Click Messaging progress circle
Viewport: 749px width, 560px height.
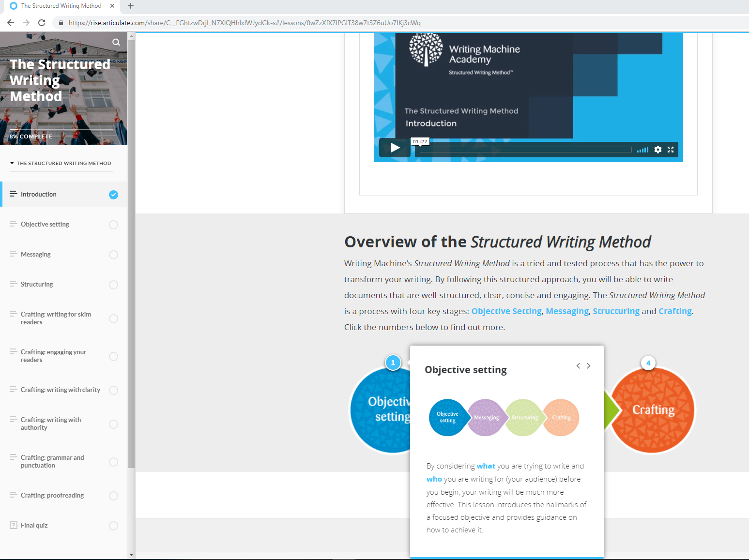pyautogui.click(x=113, y=255)
